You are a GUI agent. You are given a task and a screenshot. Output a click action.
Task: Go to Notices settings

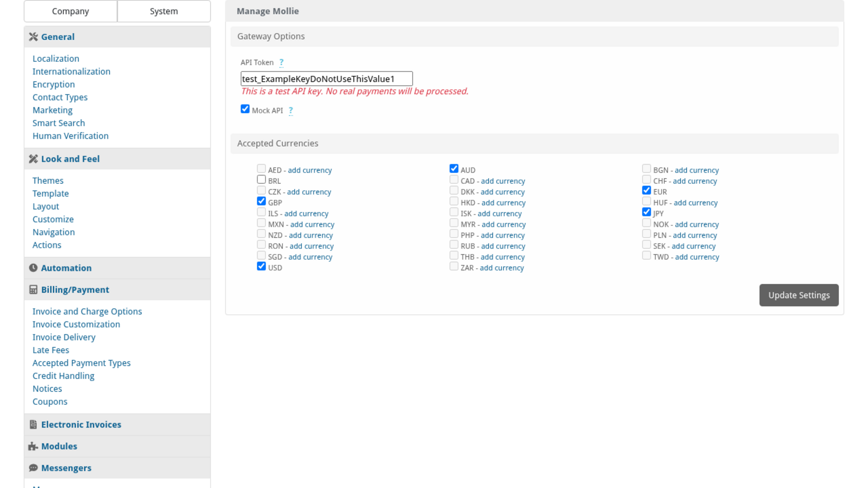47,389
